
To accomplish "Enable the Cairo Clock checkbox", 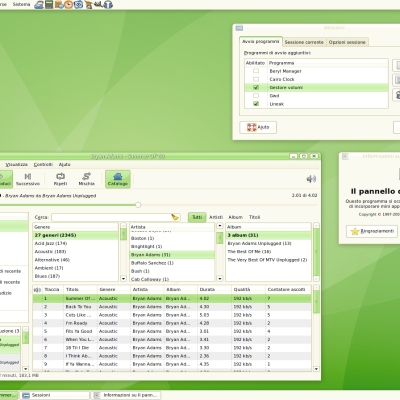I will tap(256, 79).
